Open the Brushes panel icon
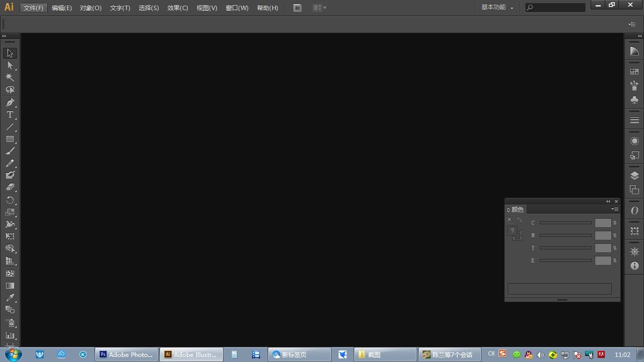This screenshot has width=644, height=362. [634, 85]
